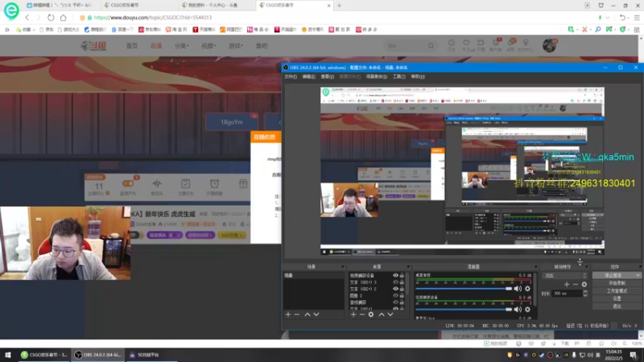Add a scene transition with plus icon
The width and height of the screenshot is (644, 362).
[567, 284]
